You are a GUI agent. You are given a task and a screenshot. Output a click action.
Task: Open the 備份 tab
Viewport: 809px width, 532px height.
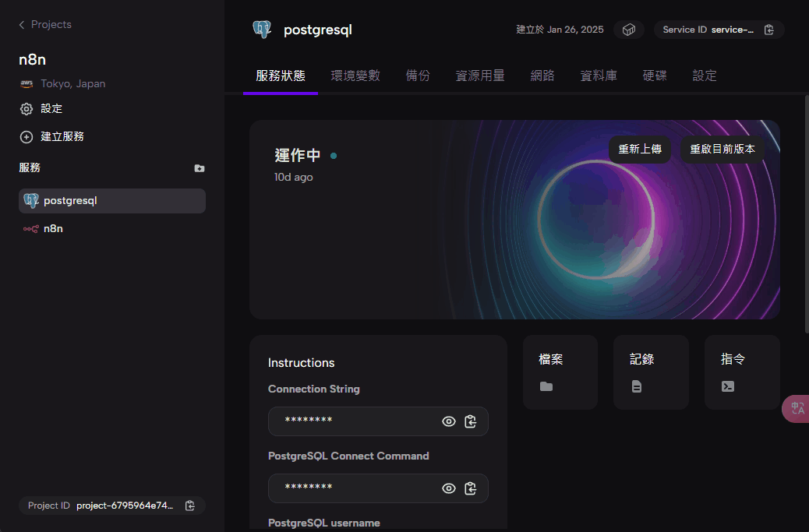(x=418, y=76)
